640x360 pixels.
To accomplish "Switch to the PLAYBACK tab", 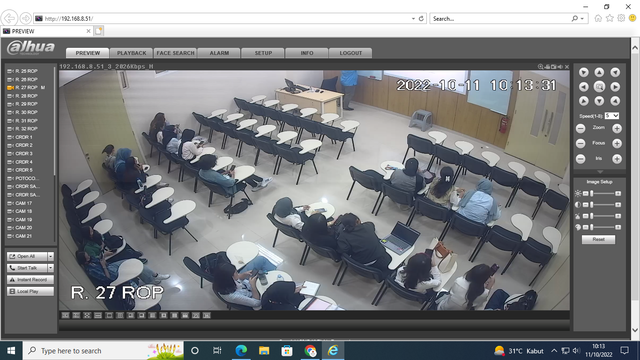I will [131, 53].
